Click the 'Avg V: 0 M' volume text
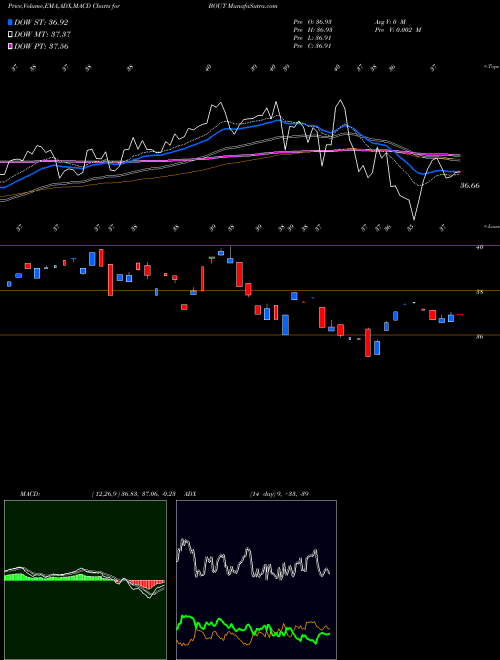 (x=389, y=22)
